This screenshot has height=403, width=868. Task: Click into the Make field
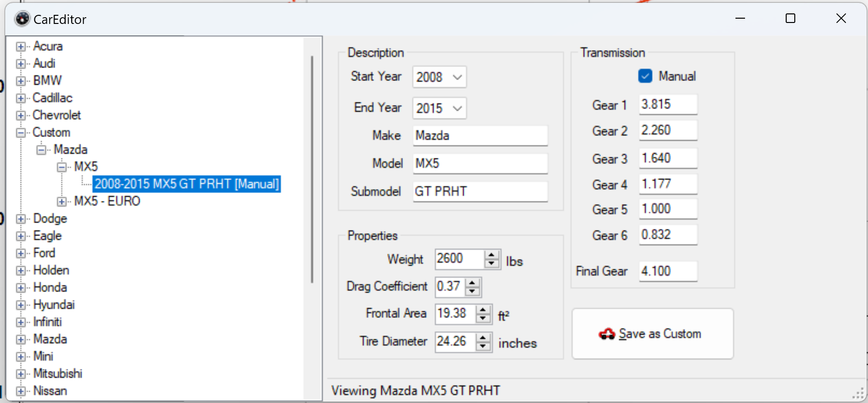pos(480,135)
